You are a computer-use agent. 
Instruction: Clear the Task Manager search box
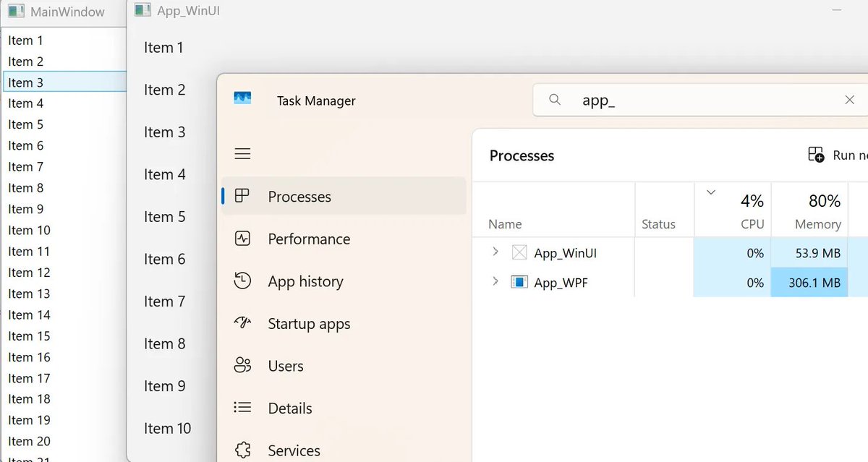point(850,100)
